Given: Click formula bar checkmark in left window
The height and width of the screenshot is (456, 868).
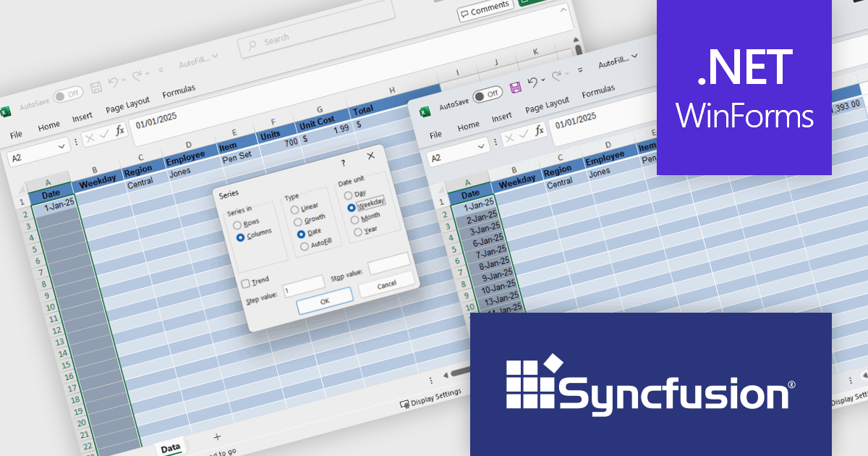Looking at the screenshot, I should pos(105,135).
